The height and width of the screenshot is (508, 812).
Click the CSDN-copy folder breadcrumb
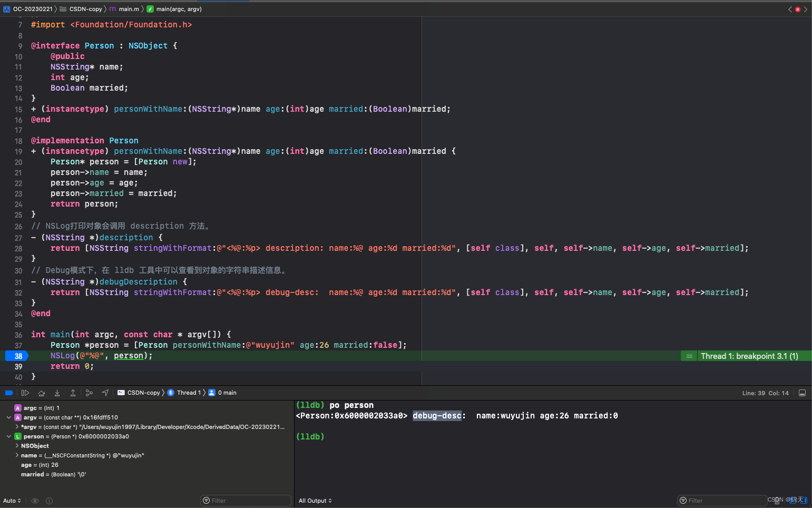tap(81, 9)
